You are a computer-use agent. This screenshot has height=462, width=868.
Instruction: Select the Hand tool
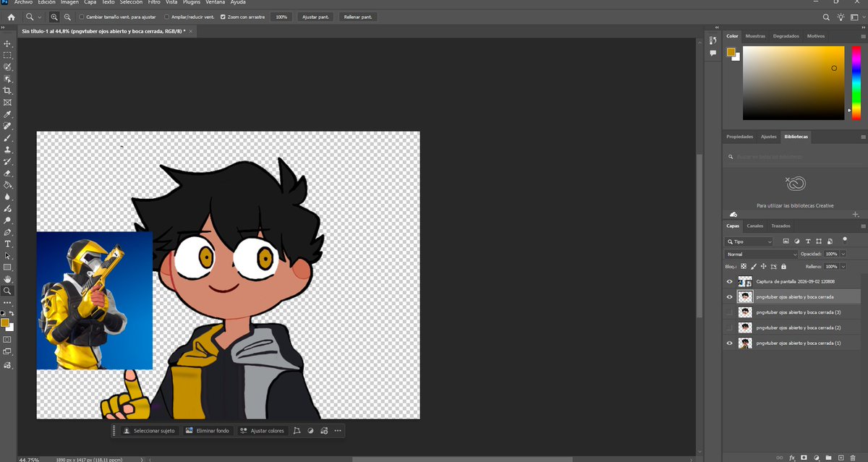tap(8, 279)
